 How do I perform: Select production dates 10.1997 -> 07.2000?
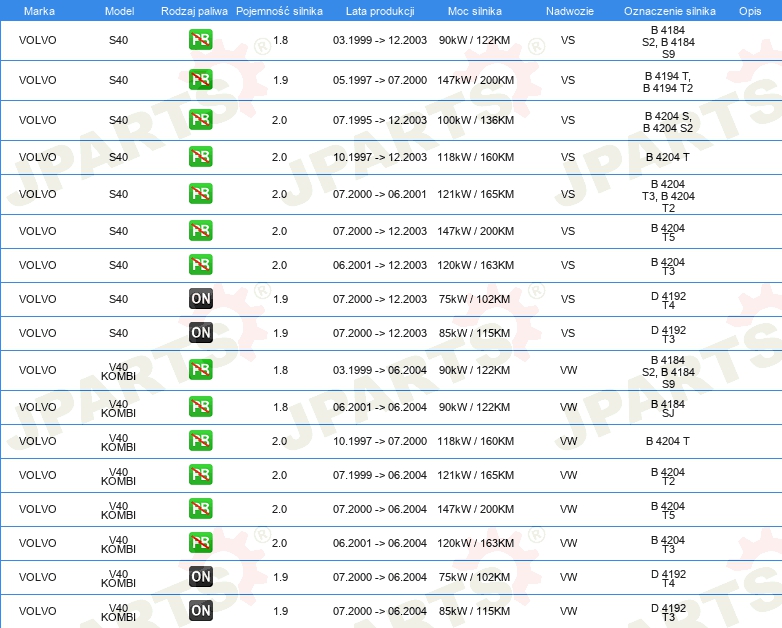coord(380,441)
